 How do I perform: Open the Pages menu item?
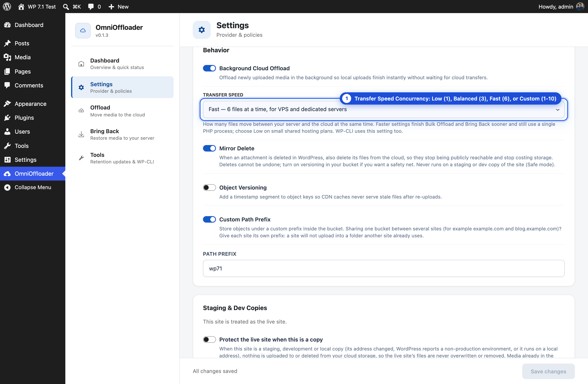33,71
